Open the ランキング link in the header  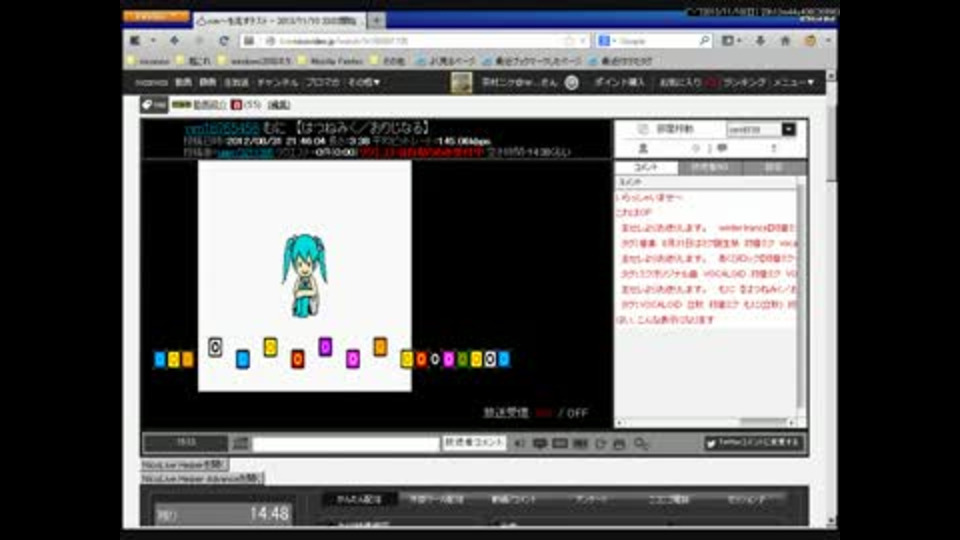point(744,82)
